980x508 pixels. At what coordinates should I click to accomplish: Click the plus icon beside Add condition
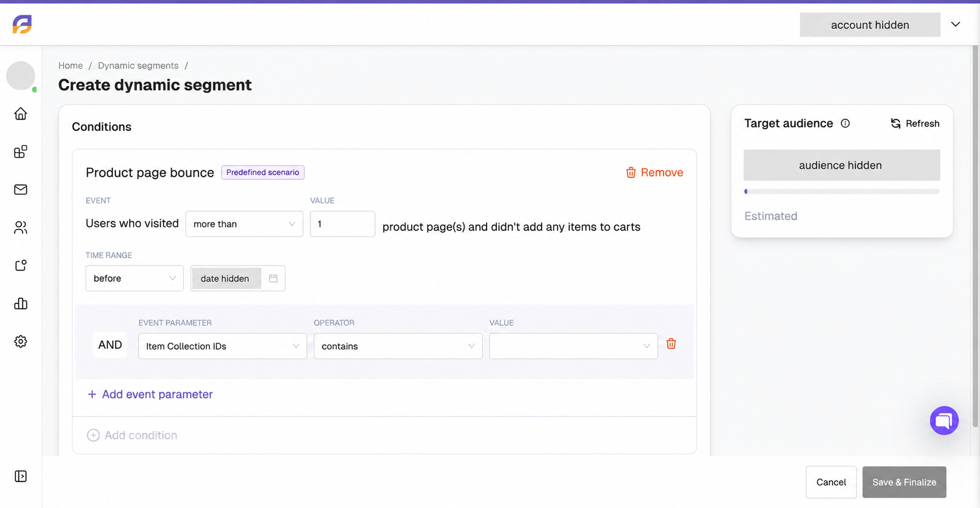[x=93, y=435]
